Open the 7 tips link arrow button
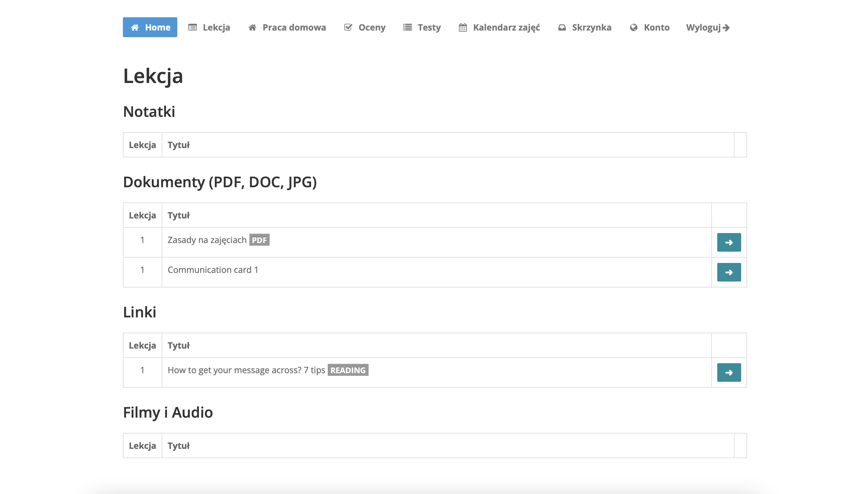 [729, 372]
